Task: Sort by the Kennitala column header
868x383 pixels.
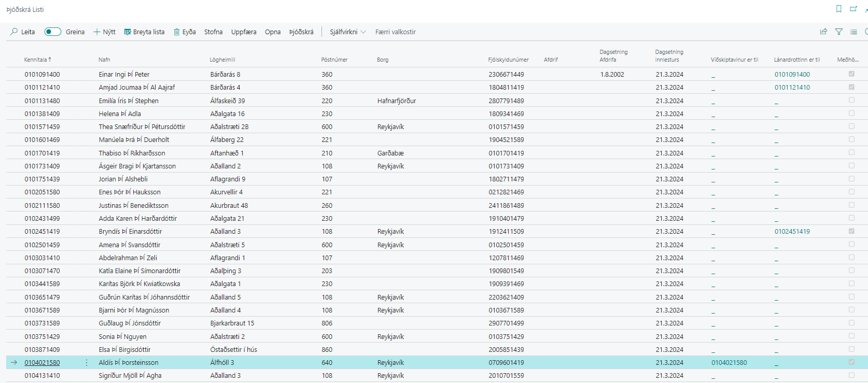Action: tap(35, 60)
